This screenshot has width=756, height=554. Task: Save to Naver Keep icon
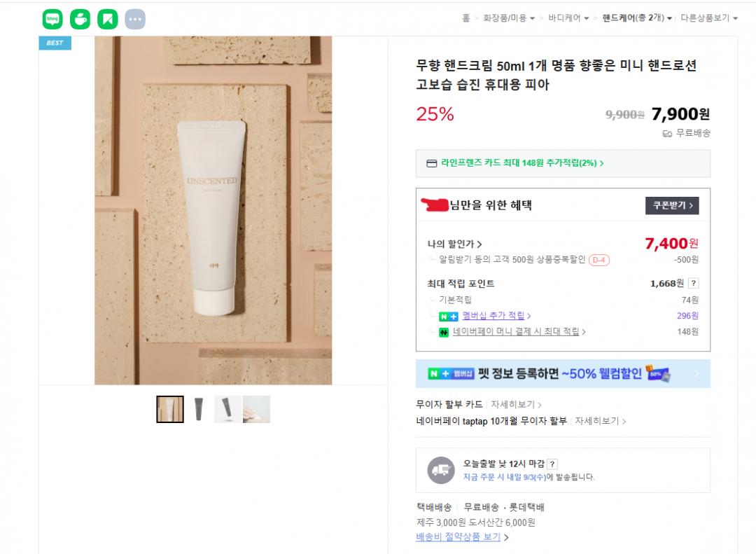point(107,19)
